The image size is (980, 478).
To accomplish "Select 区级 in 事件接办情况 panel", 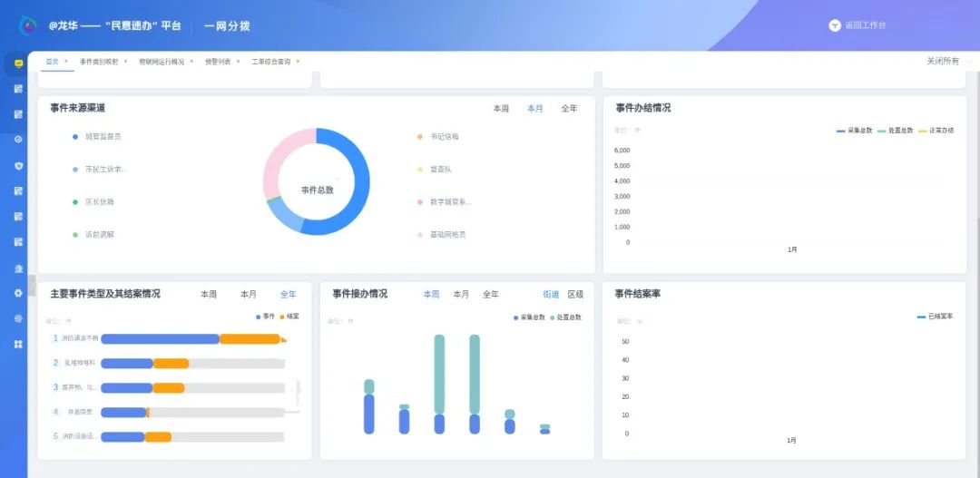I will point(575,295).
